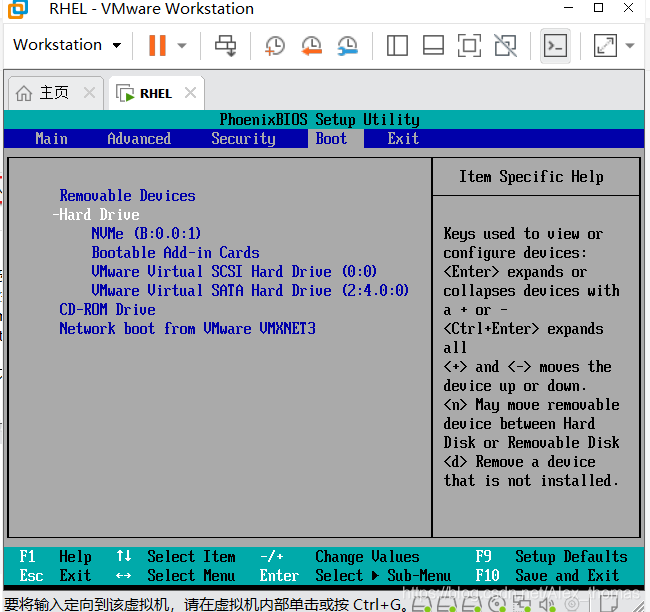This screenshot has height=612, width=650.
Task: Select NVMe (B:0.0:1) entry
Action: 146,233
